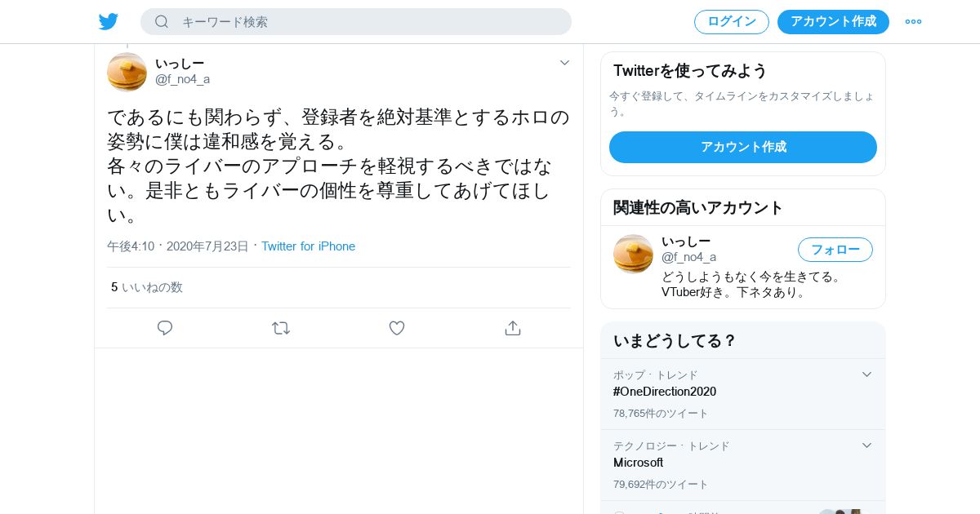980x514 pixels.
Task: Open the tweet author's pancake avatar
Action: click(127, 72)
